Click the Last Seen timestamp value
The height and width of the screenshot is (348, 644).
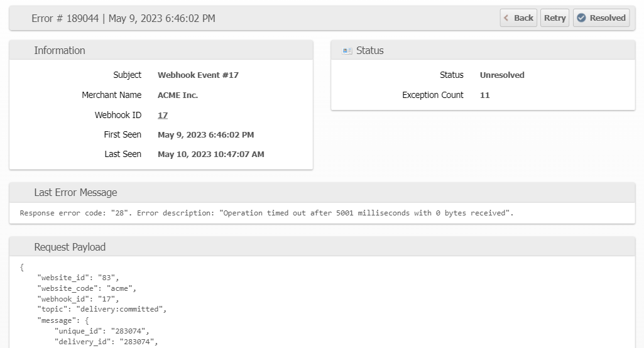click(x=210, y=154)
